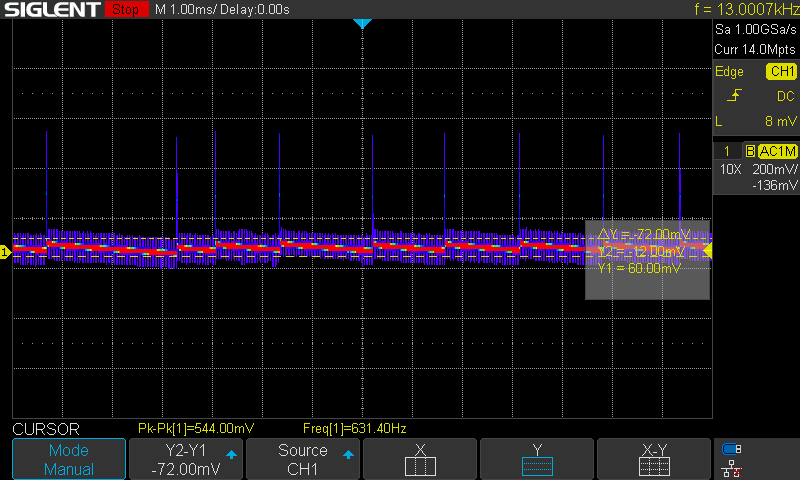Viewport: 800px width, 480px height.
Task: Click the M 1.00ms timebase readout
Action: click(x=222, y=10)
